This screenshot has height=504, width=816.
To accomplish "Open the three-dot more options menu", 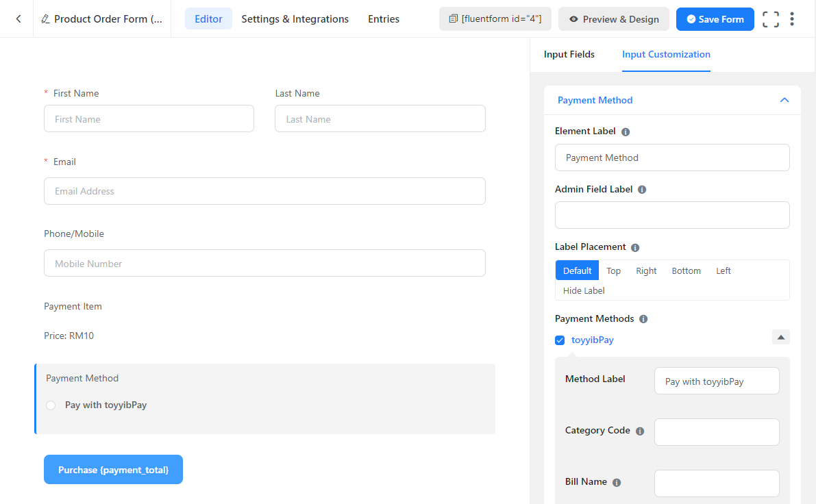I will pyautogui.click(x=792, y=19).
